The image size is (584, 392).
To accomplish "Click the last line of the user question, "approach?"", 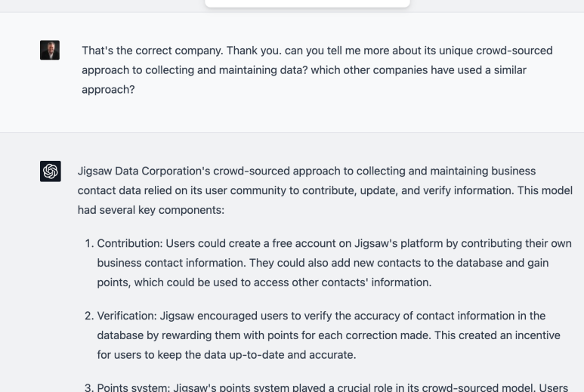I will click(x=108, y=90).
